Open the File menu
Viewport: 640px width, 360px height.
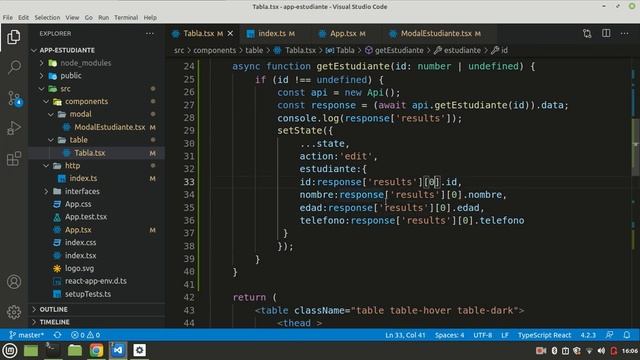tap(7, 18)
